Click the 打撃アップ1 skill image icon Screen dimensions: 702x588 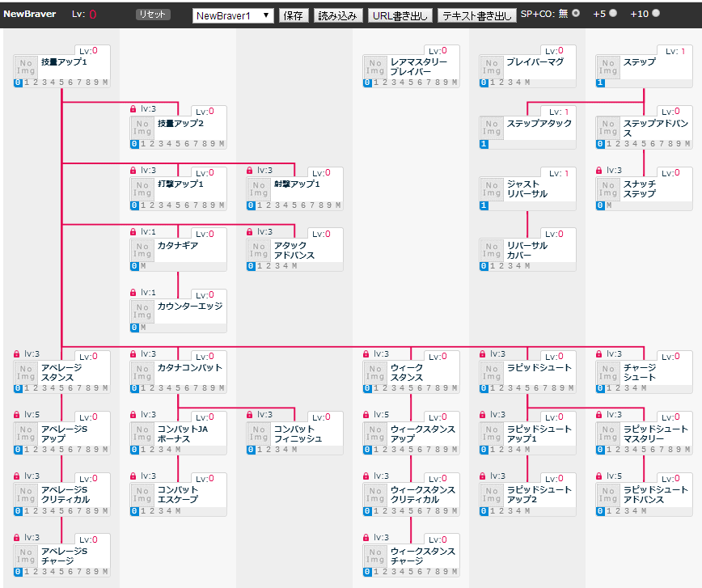(142, 189)
